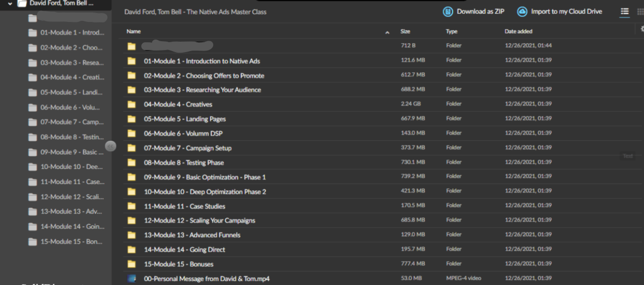644x285 pixels.
Task: Sort by Date added column header
Action: (x=518, y=31)
